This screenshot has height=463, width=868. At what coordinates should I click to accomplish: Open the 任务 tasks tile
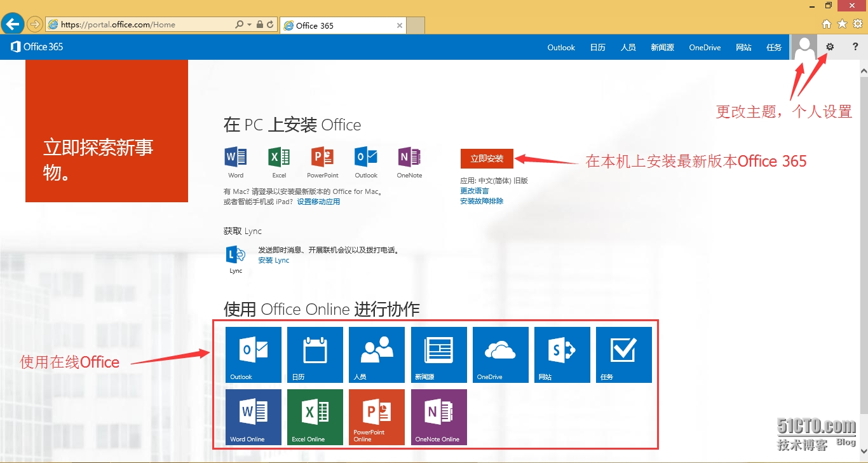tap(624, 354)
